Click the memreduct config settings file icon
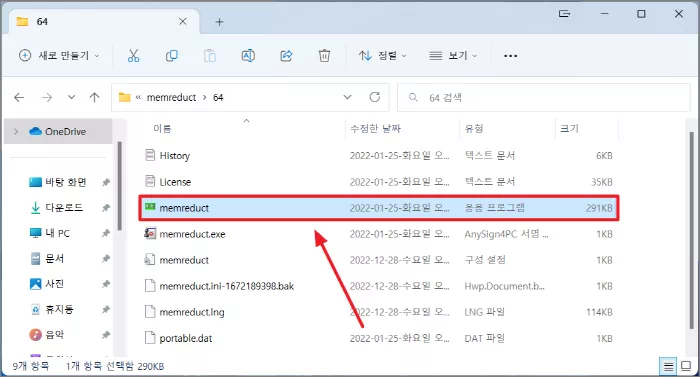The width and height of the screenshot is (700, 377). click(150, 260)
